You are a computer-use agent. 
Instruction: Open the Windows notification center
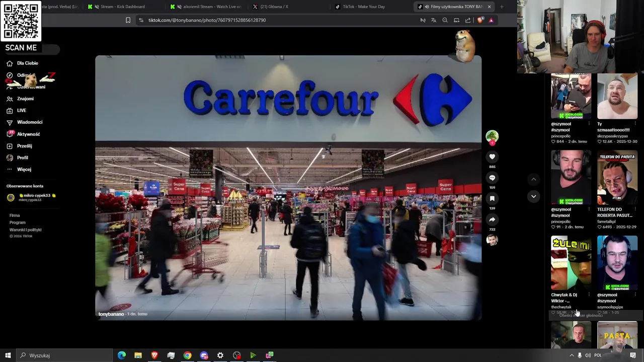633,355
